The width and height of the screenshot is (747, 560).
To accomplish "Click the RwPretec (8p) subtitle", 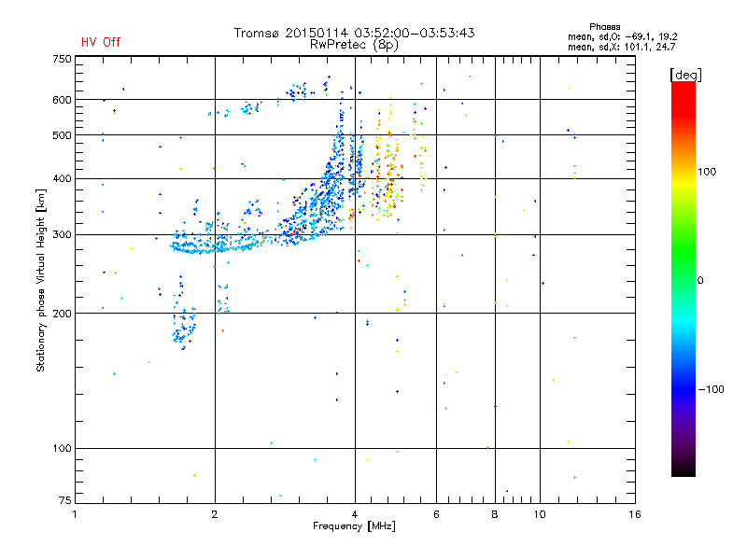I will point(354,44).
